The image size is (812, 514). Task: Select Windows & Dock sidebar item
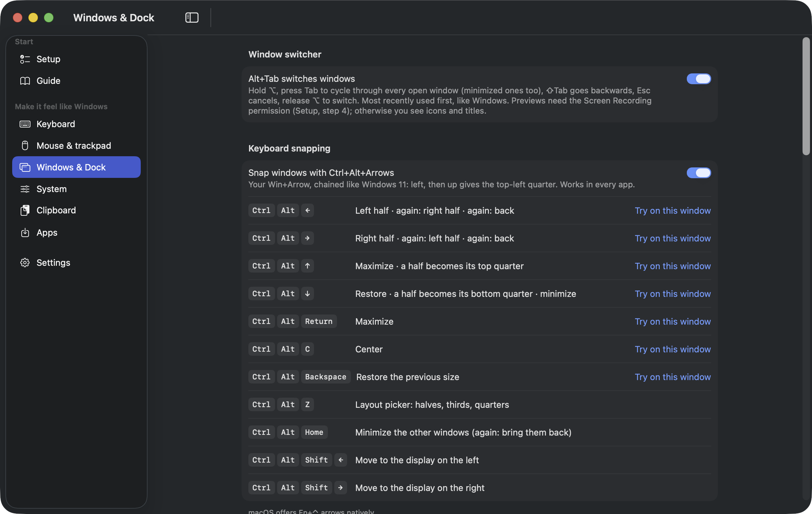[x=76, y=167]
